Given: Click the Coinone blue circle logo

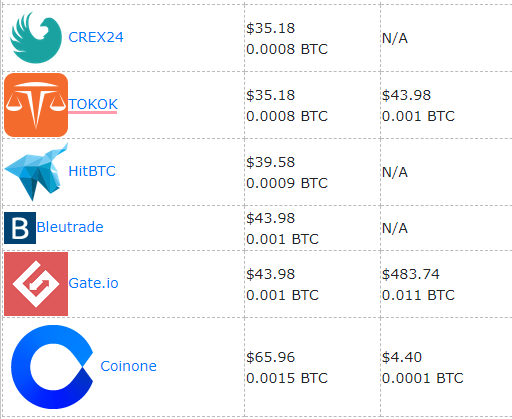Looking at the screenshot, I should pyautogui.click(x=52, y=367).
